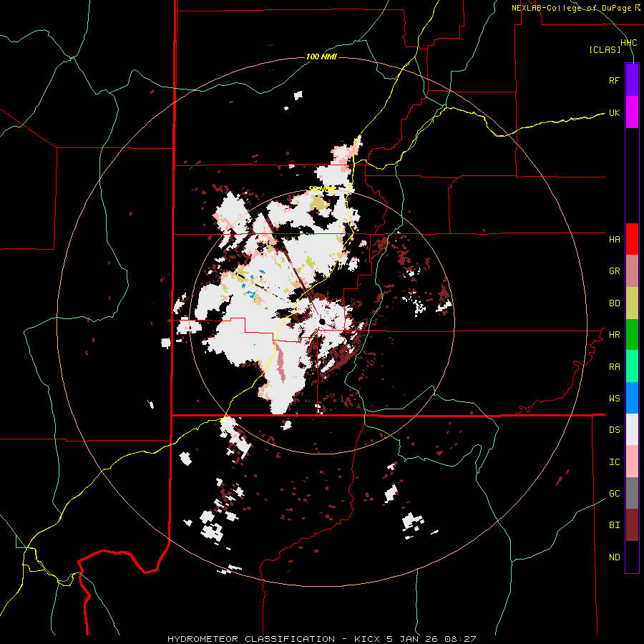Click the RF legend label
Screen dimensions: 644x644
pos(614,80)
